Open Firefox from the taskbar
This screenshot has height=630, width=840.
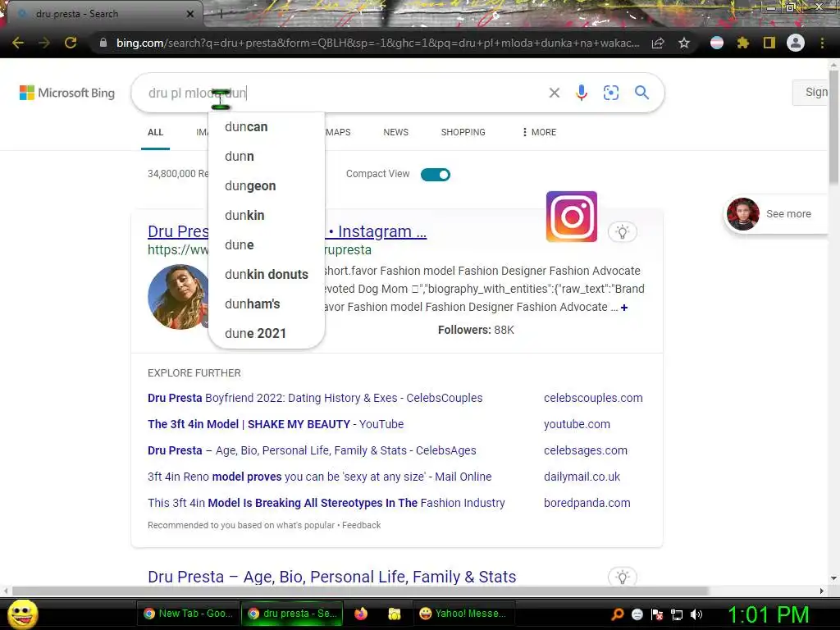[361, 614]
